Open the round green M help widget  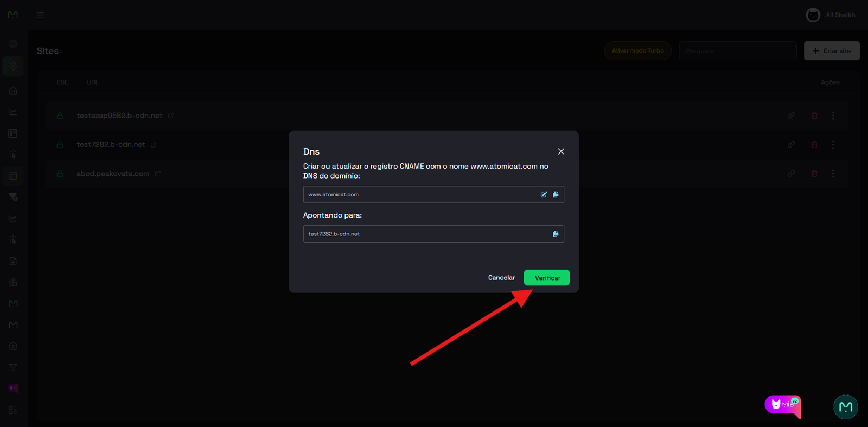845,407
